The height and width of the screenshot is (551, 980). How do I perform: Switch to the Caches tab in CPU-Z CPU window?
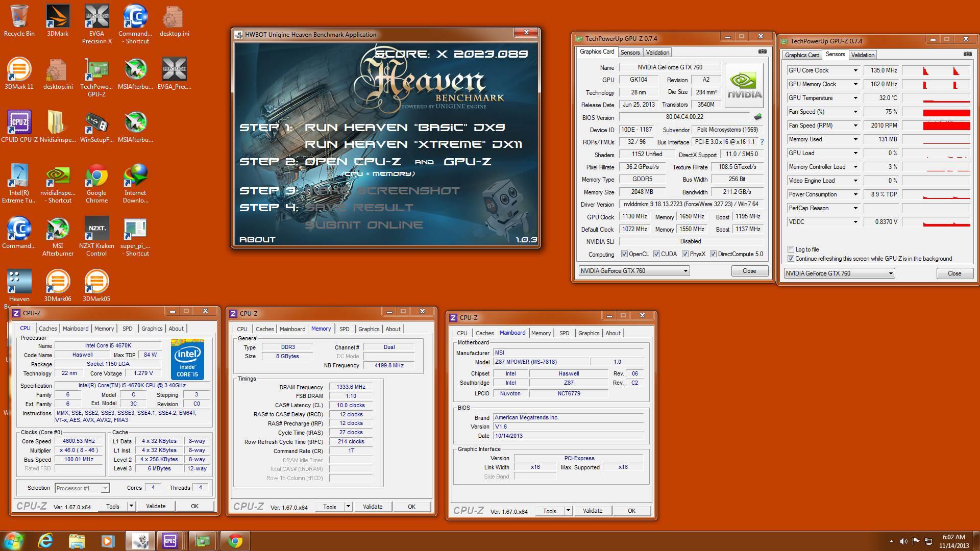tap(48, 329)
